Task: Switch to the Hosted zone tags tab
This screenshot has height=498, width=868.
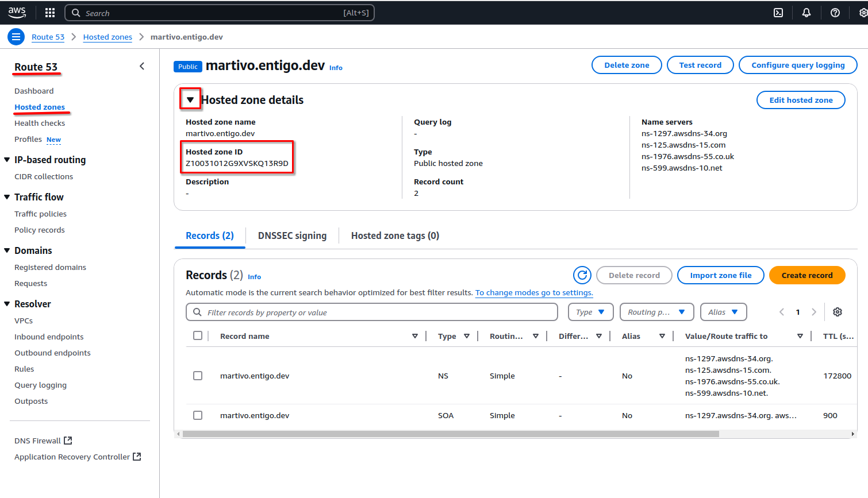Action: click(x=395, y=236)
